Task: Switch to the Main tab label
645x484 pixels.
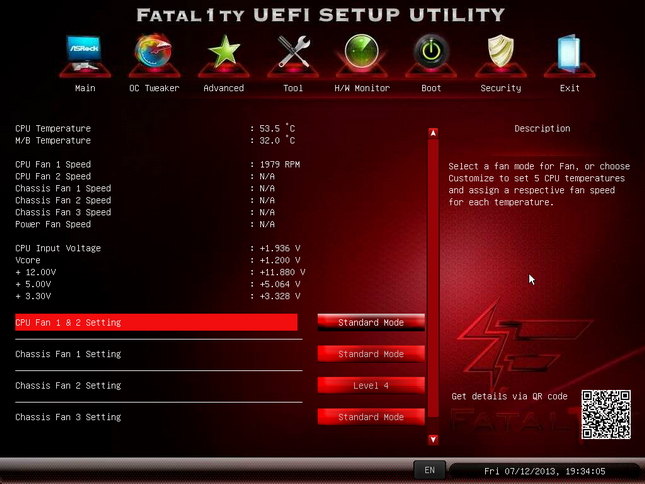Action: point(85,88)
